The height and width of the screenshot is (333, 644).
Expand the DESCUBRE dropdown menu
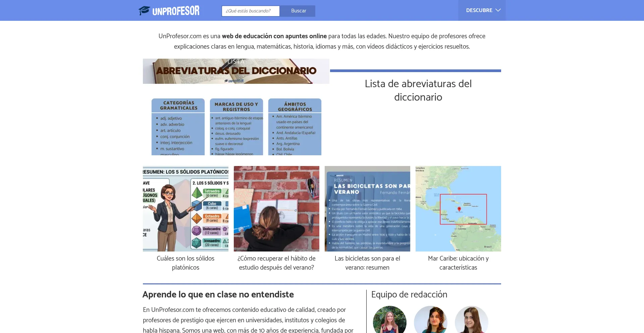482,10
